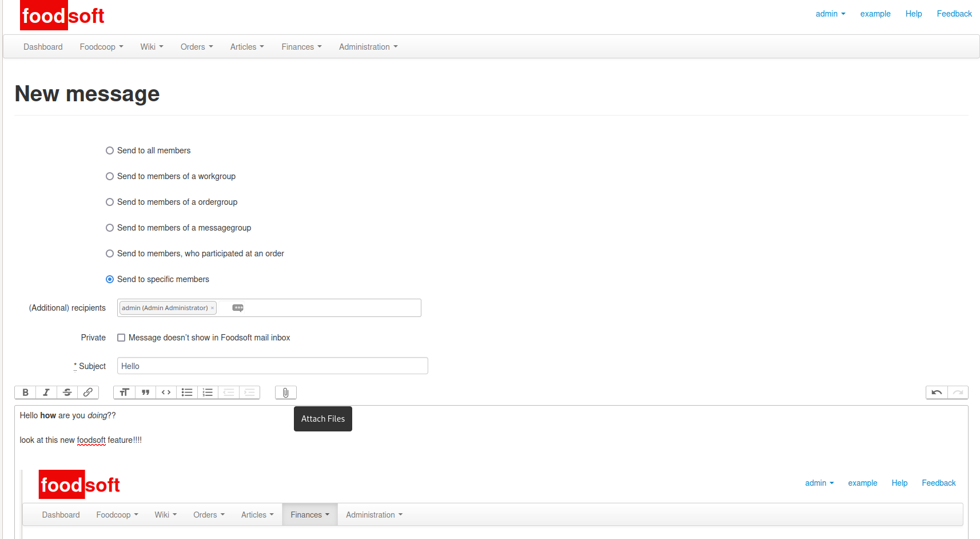Click the code formatting icon
The height and width of the screenshot is (539, 980).
tap(166, 393)
